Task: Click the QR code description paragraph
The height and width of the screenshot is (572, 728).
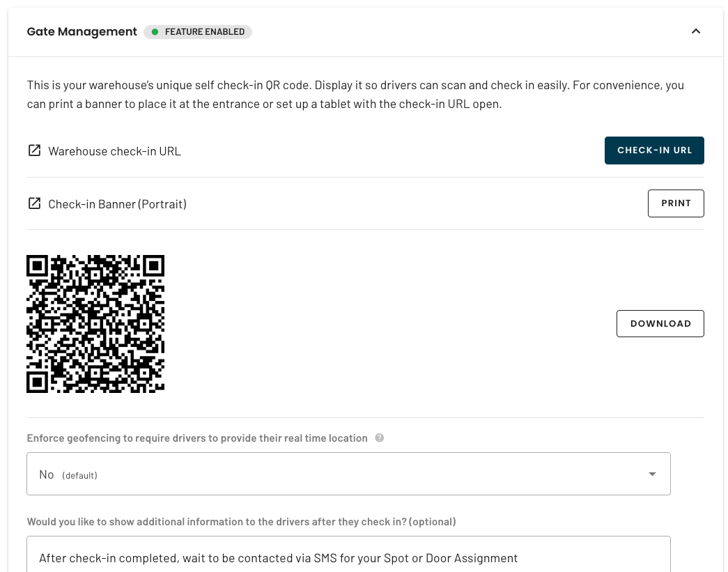Action: tap(356, 95)
